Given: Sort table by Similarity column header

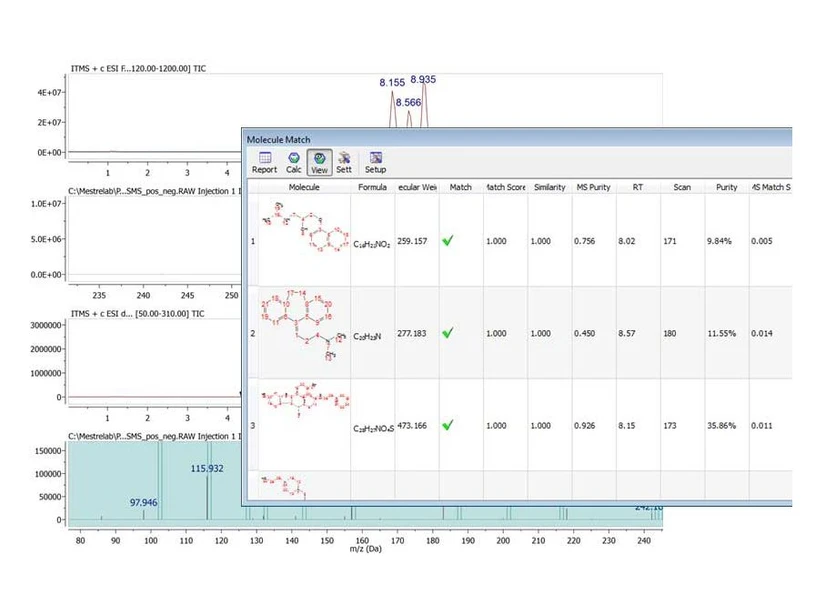Looking at the screenshot, I should tap(549, 187).
